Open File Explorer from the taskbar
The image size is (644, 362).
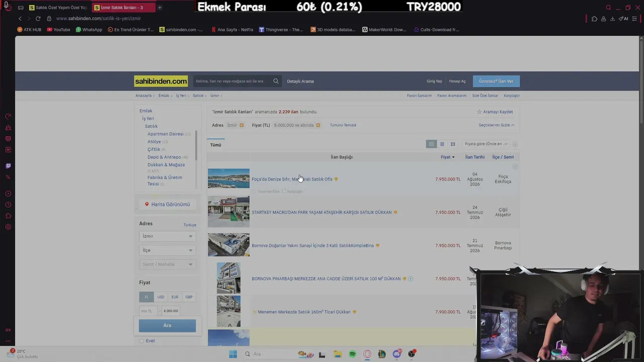[x=337, y=354]
